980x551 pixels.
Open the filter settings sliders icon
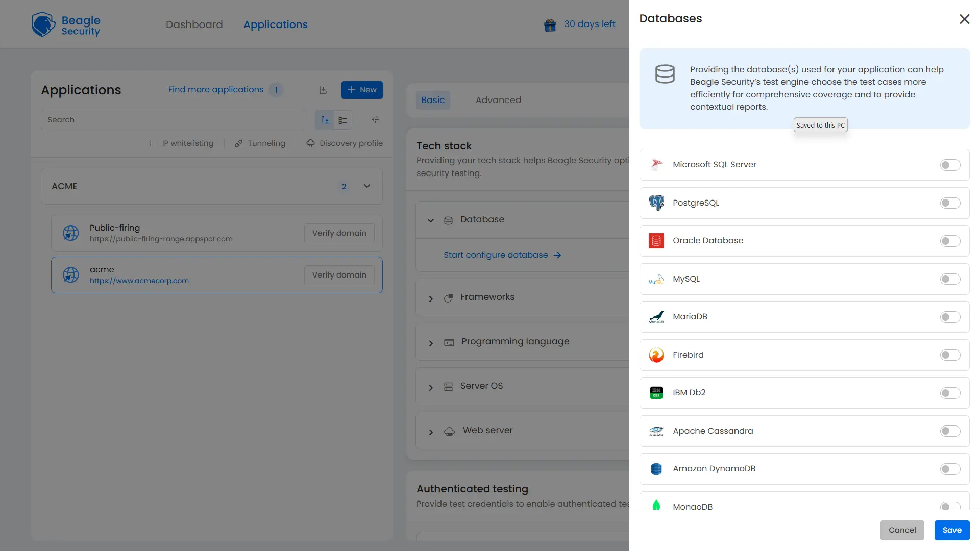pos(375,120)
